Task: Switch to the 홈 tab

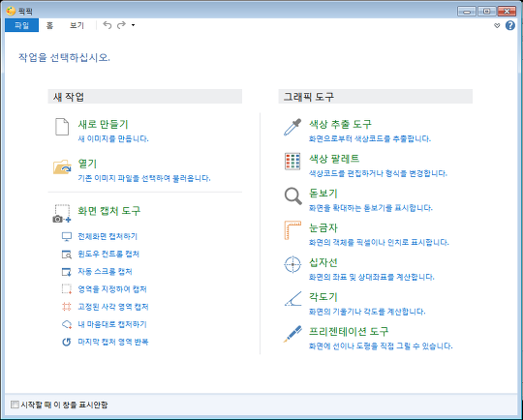Action: pyautogui.click(x=49, y=25)
